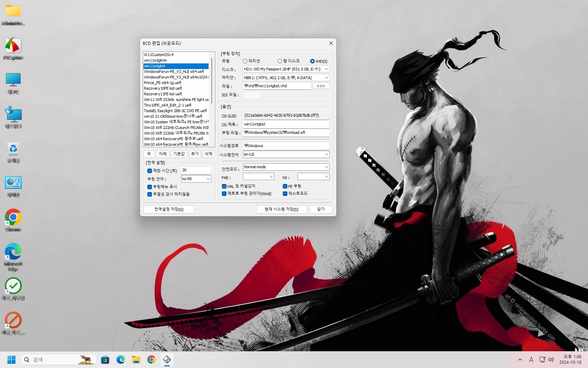Click the 기본값 default button

tap(179, 154)
